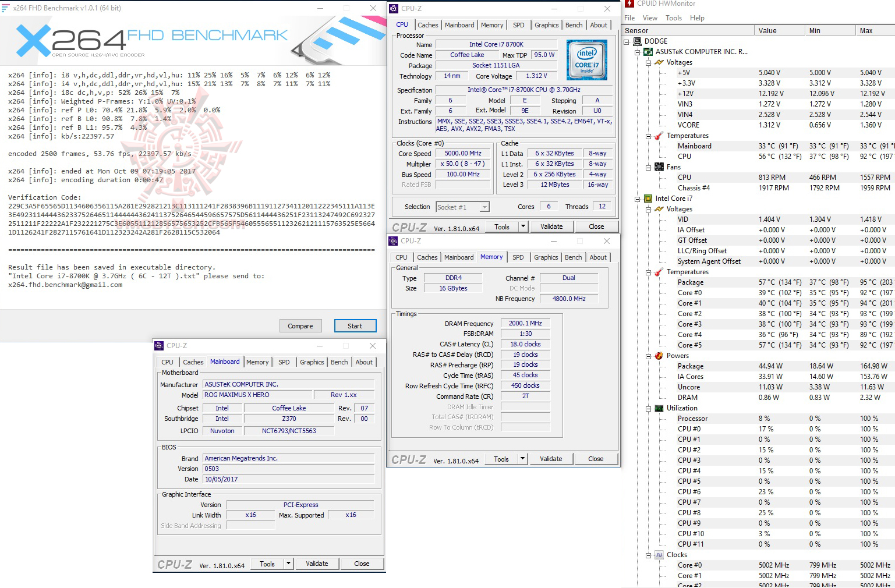Viewport: 895px width, 588px height.
Task: Open Bench tab in the Memory CPU-Z window
Action: click(574, 257)
